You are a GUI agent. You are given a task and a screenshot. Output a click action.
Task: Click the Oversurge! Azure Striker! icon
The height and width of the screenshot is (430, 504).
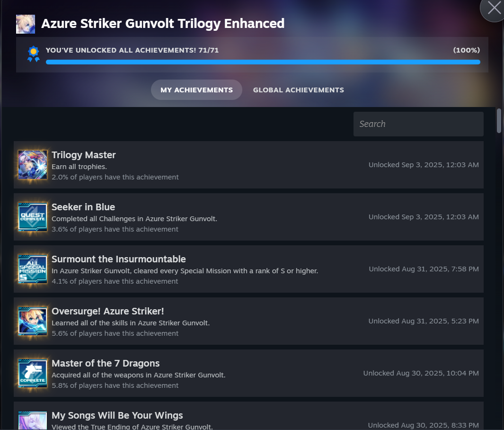33,321
